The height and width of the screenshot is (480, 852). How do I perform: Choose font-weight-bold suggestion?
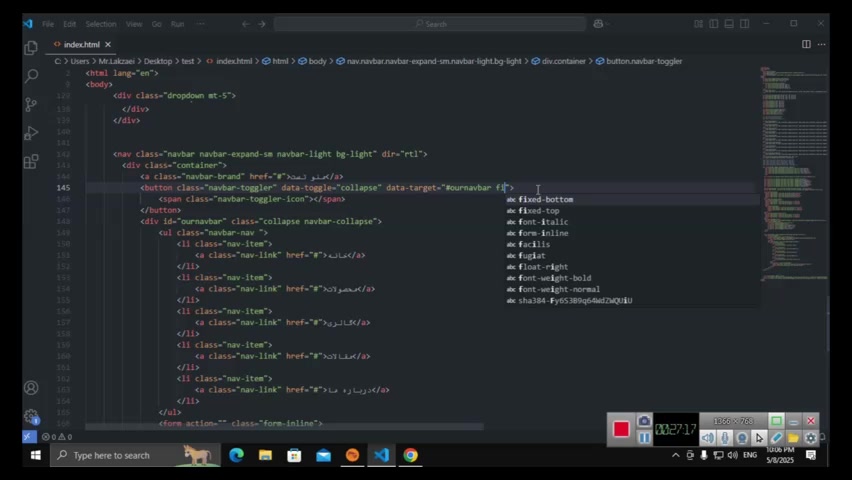632,278
